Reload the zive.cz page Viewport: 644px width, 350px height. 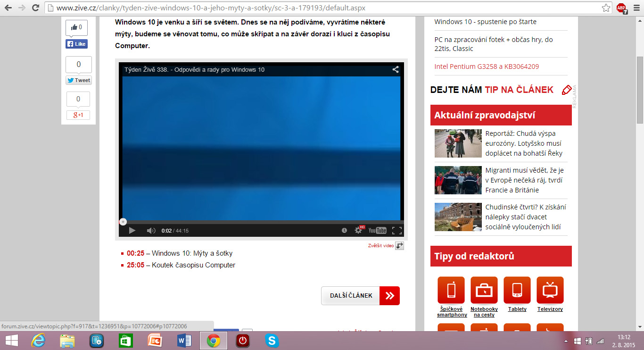(x=36, y=8)
